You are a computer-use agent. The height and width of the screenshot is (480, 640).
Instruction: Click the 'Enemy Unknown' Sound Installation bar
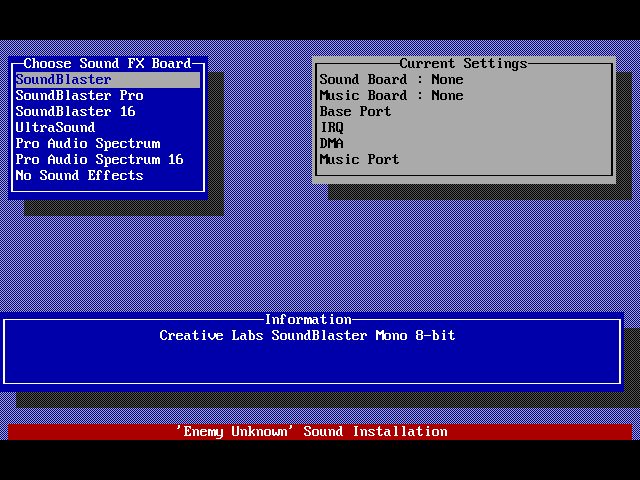click(320, 432)
